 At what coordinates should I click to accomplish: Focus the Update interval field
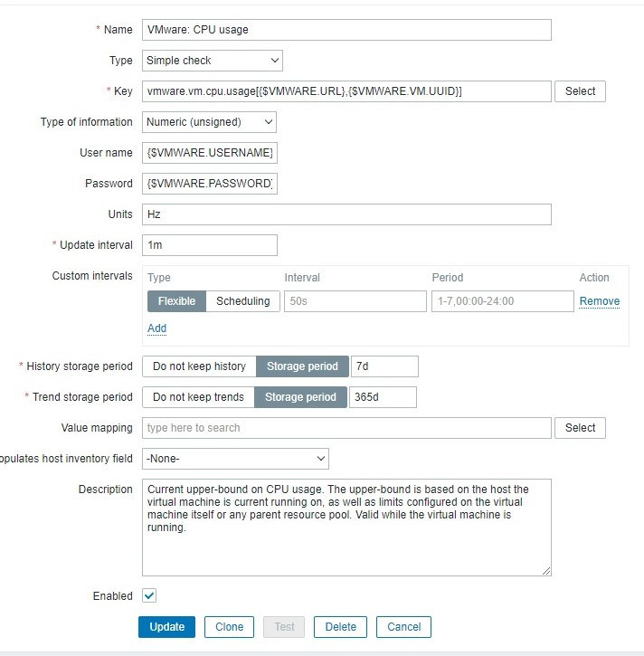pyautogui.click(x=210, y=245)
